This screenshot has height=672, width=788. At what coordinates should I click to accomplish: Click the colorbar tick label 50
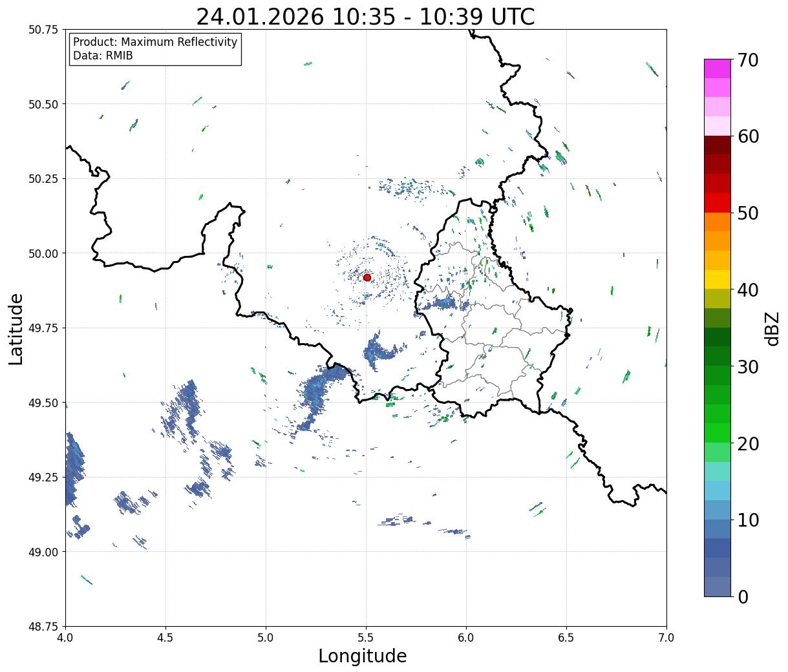[x=748, y=213]
